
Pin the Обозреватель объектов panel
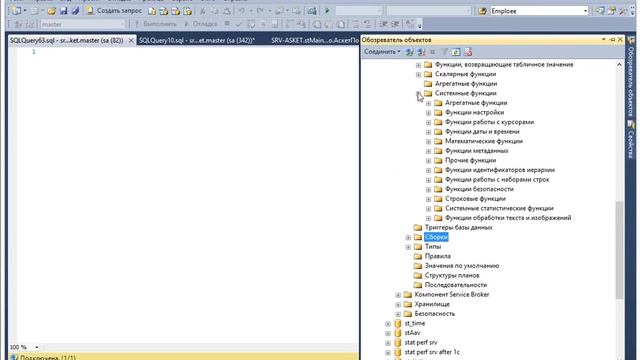[612, 40]
